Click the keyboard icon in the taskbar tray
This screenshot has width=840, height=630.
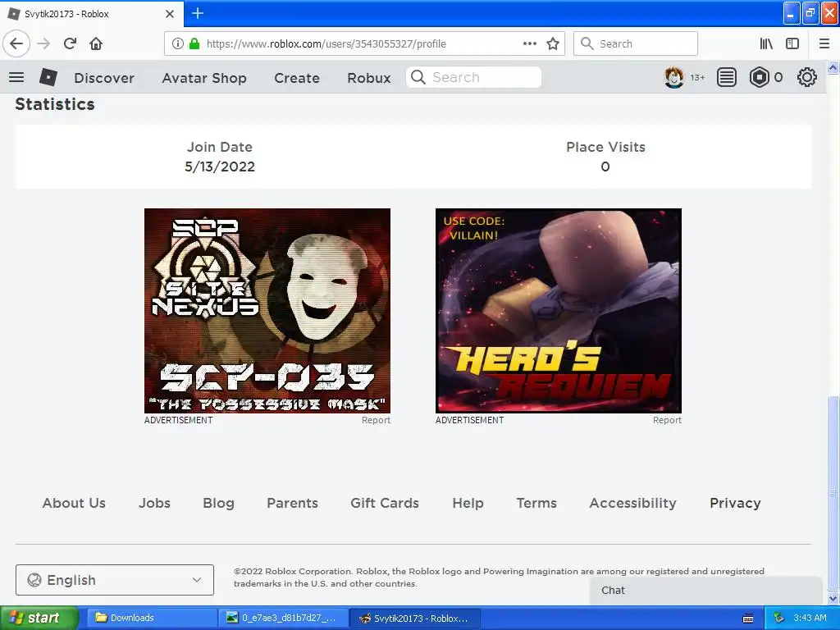pos(748,619)
